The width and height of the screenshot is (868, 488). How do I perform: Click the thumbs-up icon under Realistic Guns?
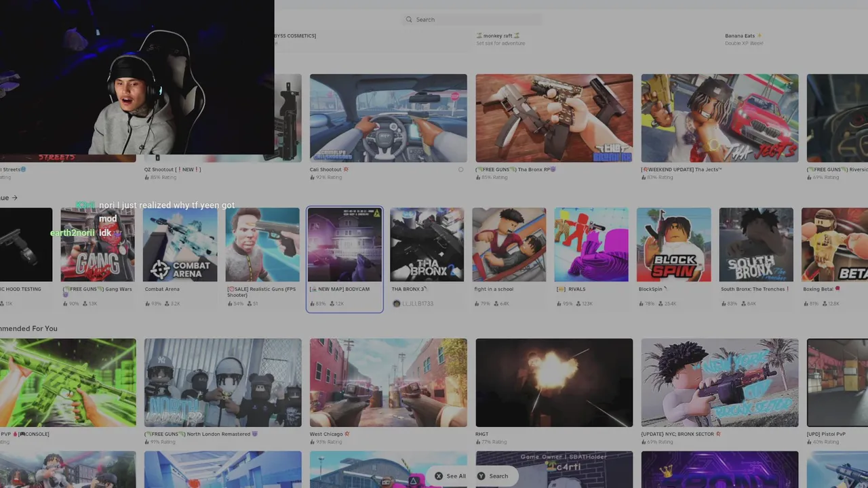pyautogui.click(x=230, y=304)
